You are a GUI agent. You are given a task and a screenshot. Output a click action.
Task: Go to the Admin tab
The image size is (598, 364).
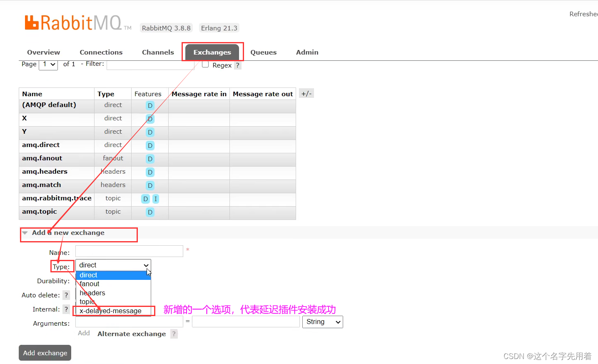coord(307,52)
